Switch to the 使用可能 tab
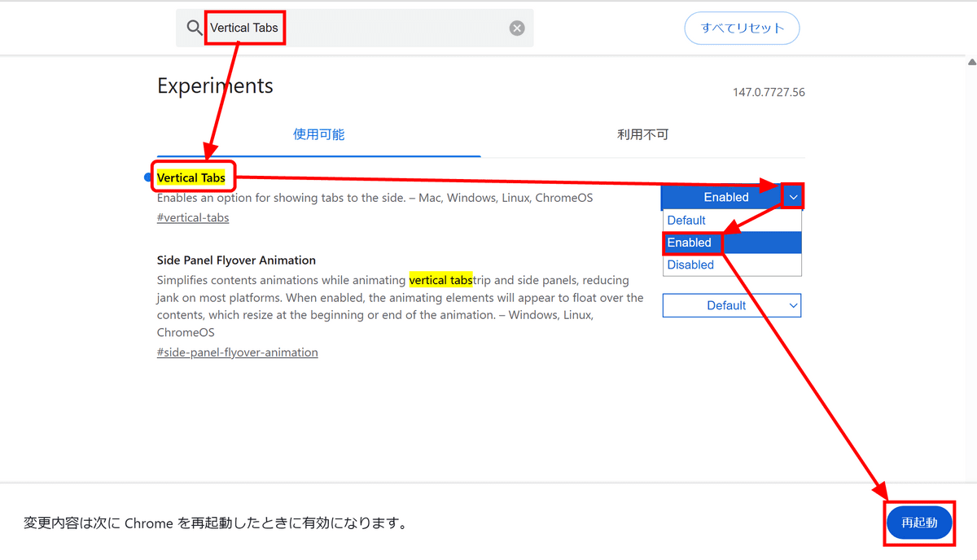 click(318, 134)
